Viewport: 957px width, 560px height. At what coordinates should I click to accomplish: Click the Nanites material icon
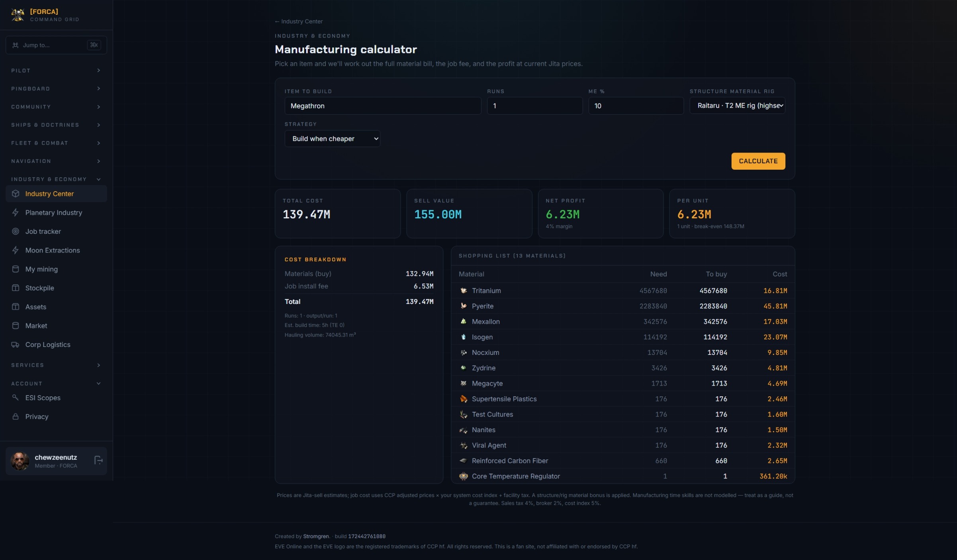tap(464, 430)
